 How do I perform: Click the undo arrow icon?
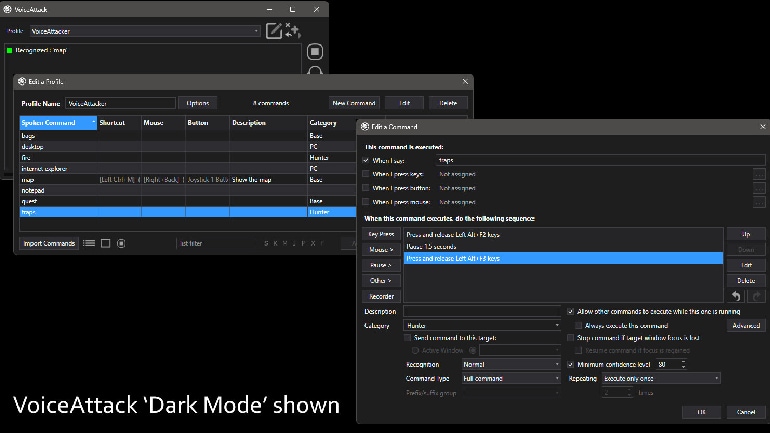pos(737,296)
